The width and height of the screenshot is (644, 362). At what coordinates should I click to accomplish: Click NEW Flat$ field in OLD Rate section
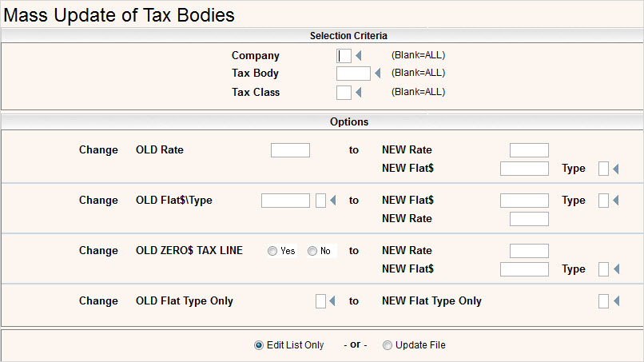[524, 169]
